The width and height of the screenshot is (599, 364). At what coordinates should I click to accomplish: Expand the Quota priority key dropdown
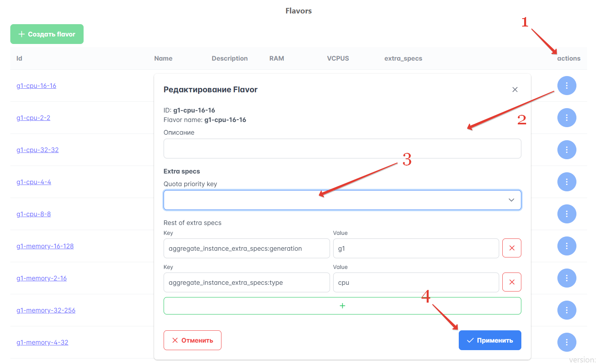point(342,200)
